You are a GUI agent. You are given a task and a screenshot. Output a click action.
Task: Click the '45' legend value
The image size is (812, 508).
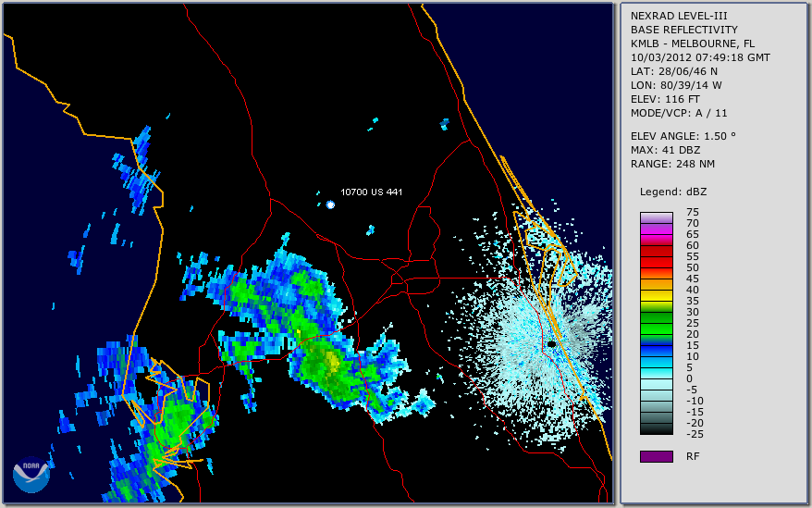click(693, 279)
